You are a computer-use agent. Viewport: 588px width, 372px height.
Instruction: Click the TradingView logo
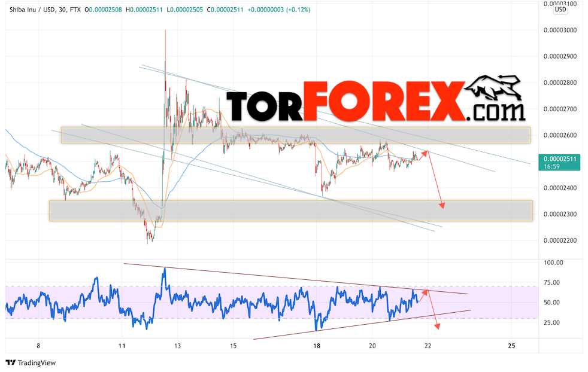[31, 362]
